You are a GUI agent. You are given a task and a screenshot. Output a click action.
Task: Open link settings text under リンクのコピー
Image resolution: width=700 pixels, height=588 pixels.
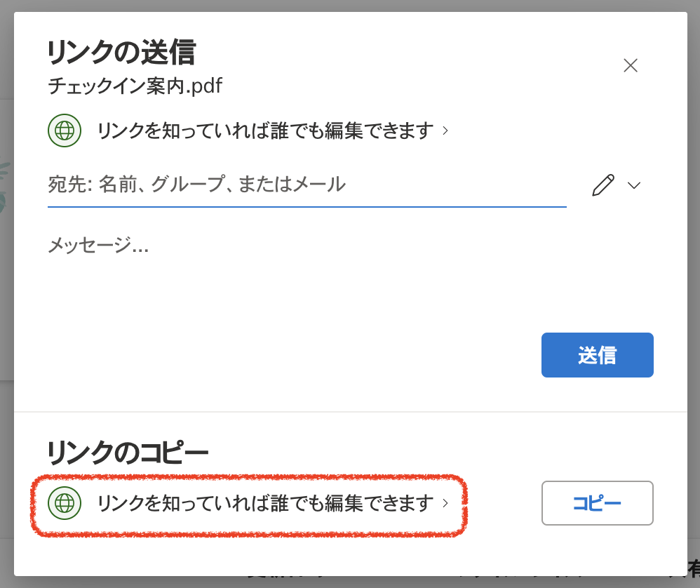point(265,502)
